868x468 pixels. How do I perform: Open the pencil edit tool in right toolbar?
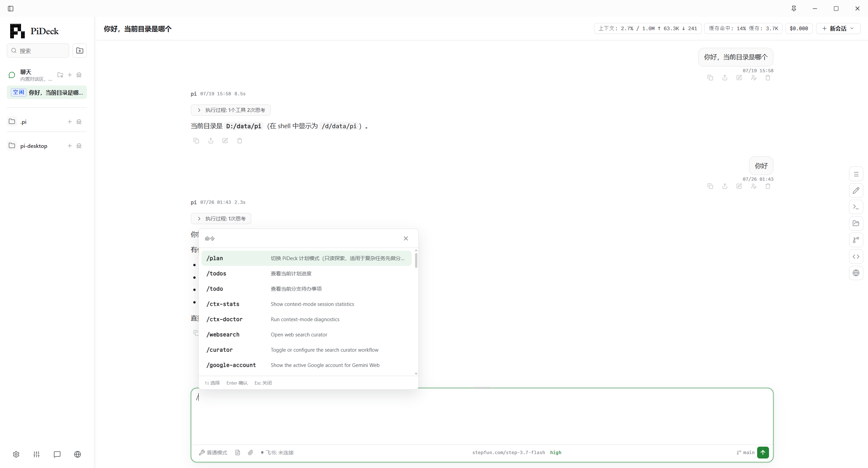856,191
